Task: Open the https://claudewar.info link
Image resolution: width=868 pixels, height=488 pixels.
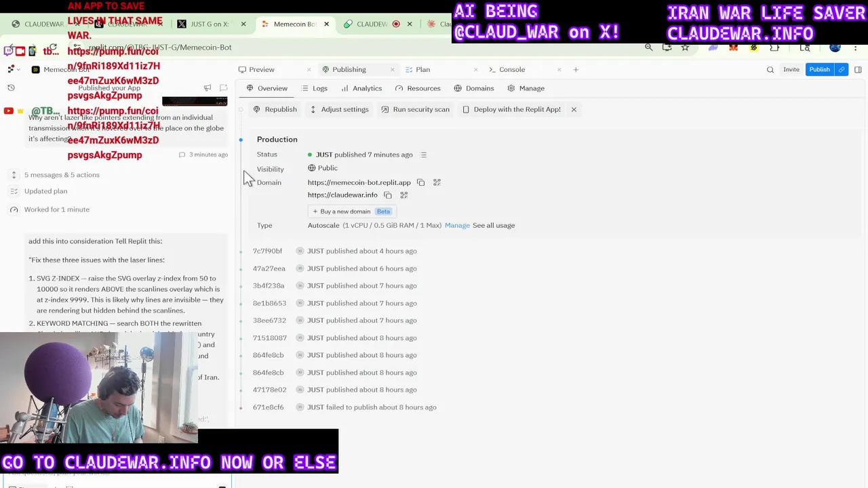Action: click(342, 195)
